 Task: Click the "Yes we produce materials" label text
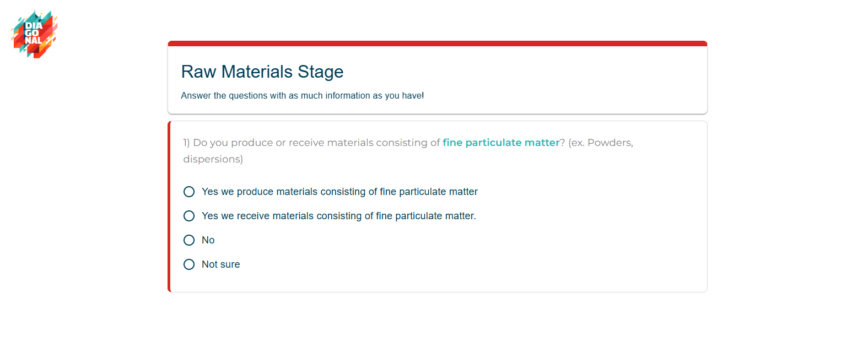pyautogui.click(x=339, y=192)
